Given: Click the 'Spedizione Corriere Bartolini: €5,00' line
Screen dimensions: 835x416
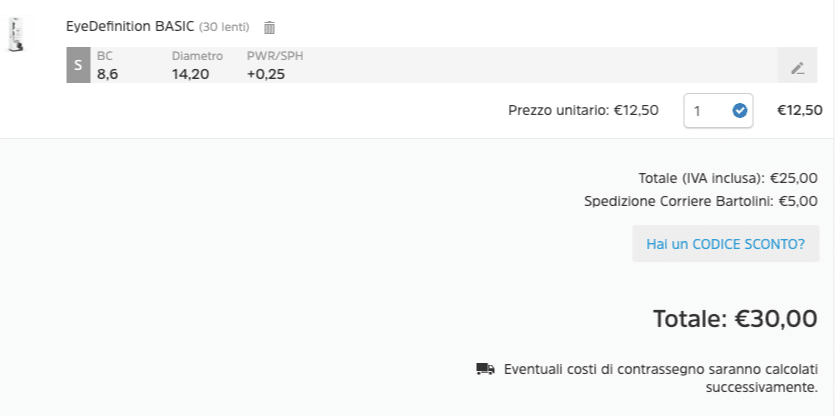Looking at the screenshot, I should 701,201.
